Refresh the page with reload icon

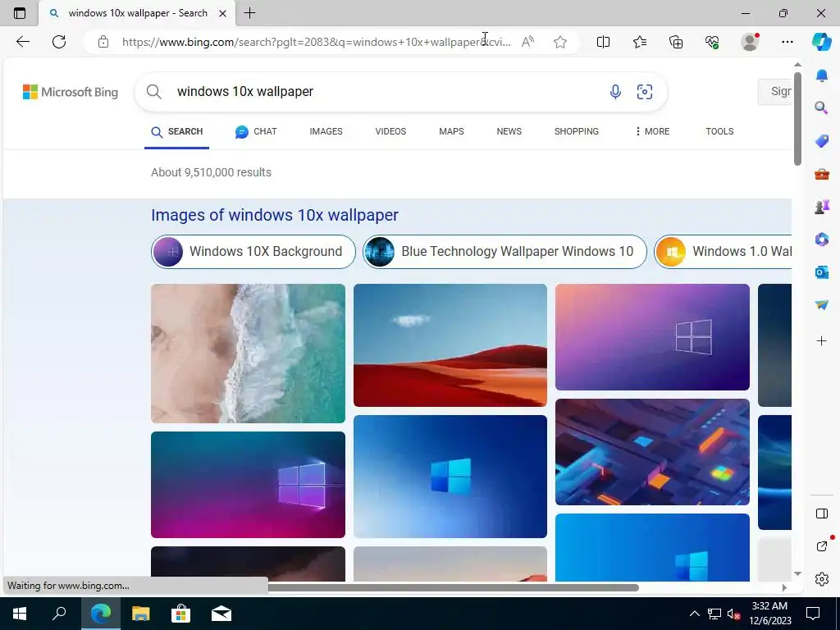point(59,42)
